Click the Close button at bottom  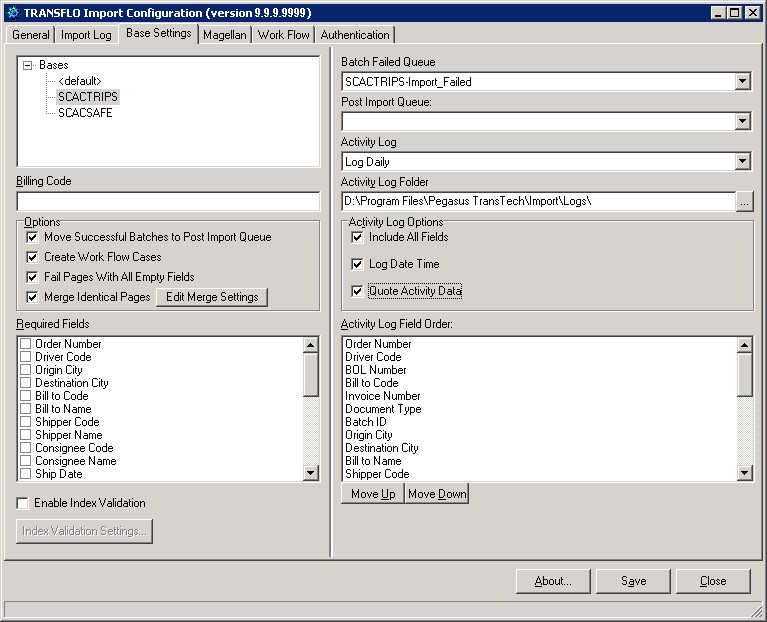tap(713, 581)
